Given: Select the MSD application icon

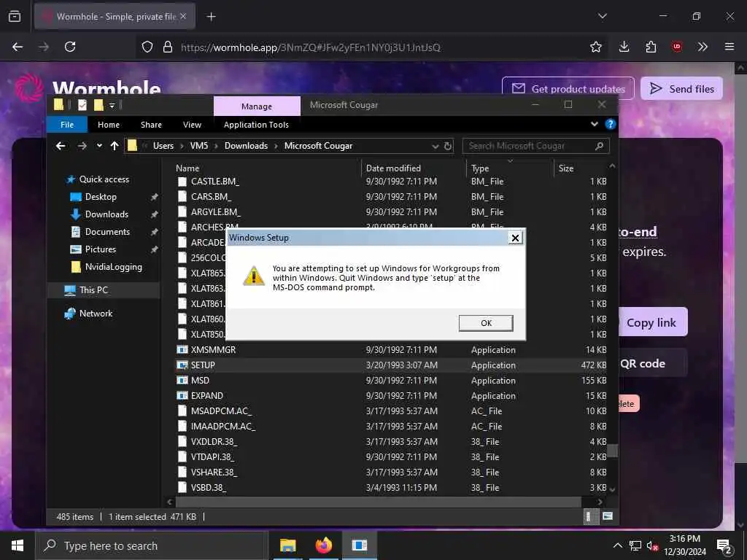Looking at the screenshot, I should coord(182,381).
